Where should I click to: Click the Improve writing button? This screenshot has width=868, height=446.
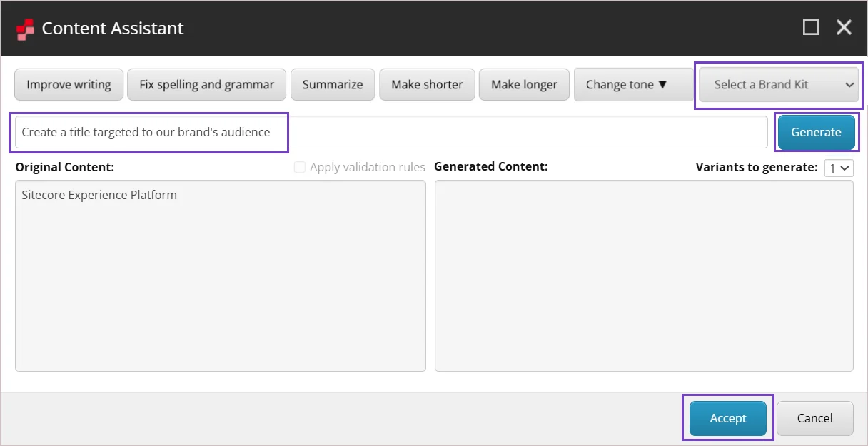pyautogui.click(x=69, y=84)
